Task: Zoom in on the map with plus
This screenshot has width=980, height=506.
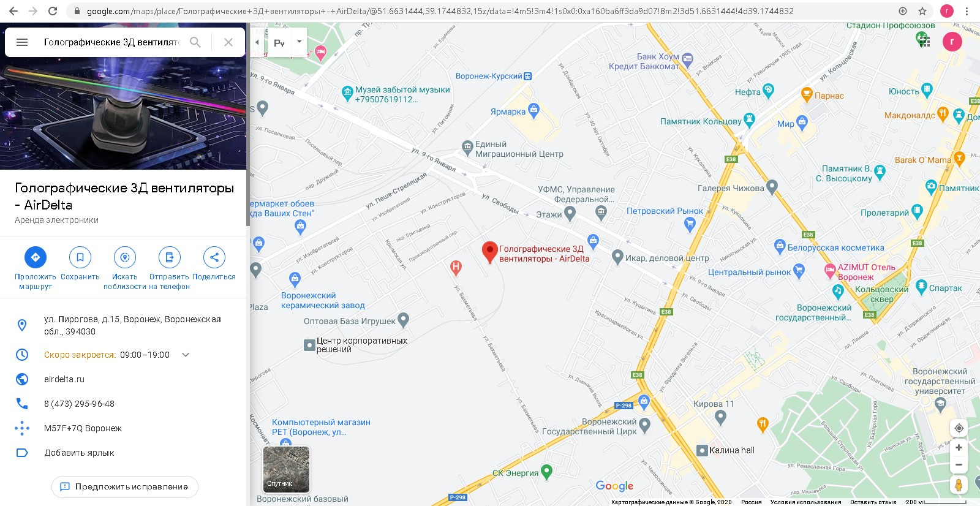Action: (959, 448)
